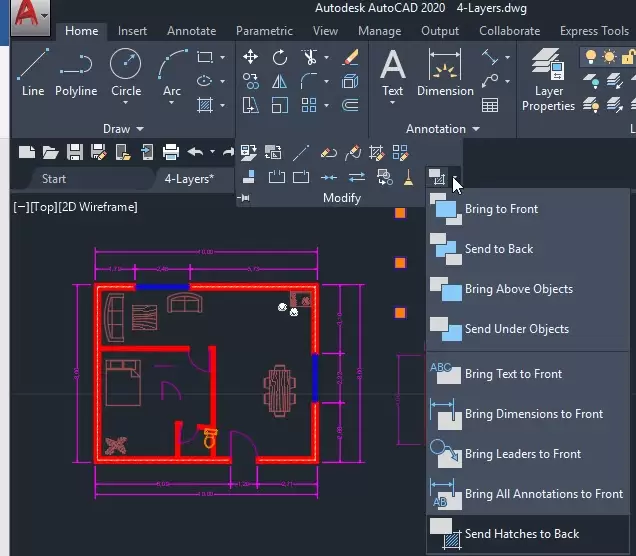Select Send Hatches to Back
The height and width of the screenshot is (556, 636).
[521, 534]
